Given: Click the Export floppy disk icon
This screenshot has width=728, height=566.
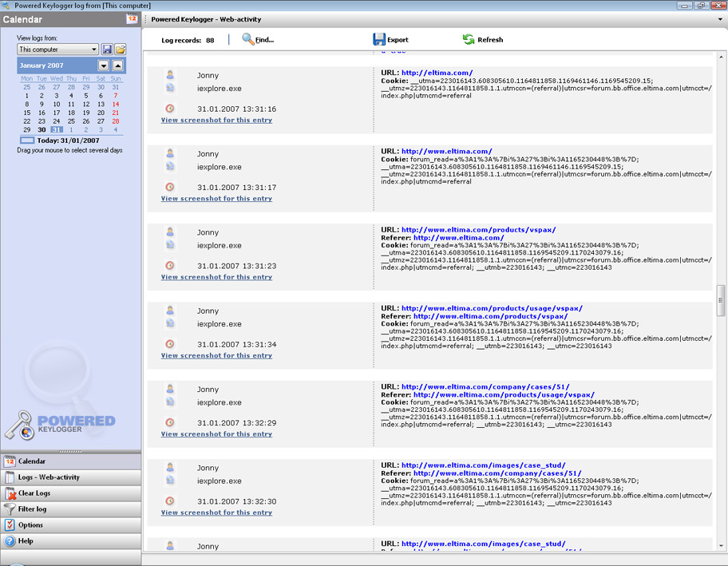Looking at the screenshot, I should coord(379,39).
